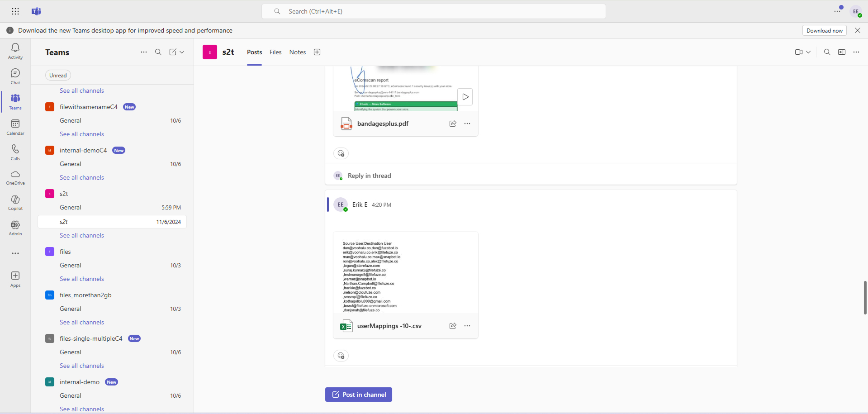Viewport: 868px width, 414px height.
Task: Open the Calendar app
Action: (15, 127)
